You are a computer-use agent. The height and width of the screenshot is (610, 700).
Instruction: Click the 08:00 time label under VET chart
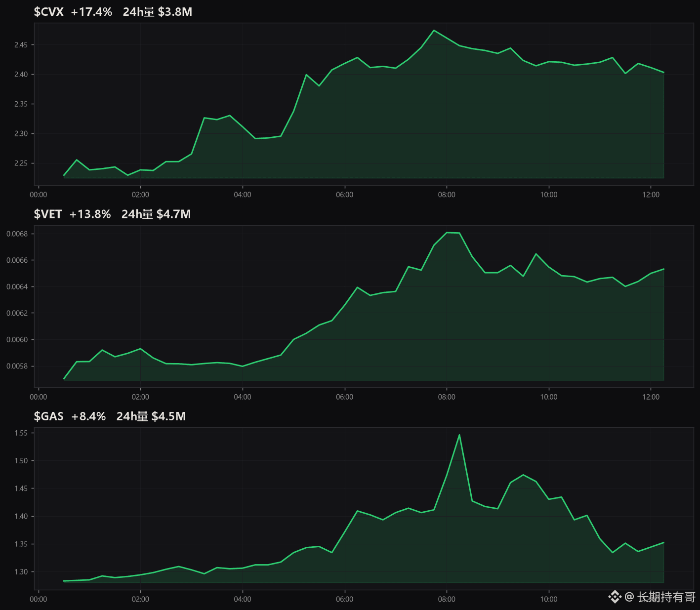click(x=447, y=397)
